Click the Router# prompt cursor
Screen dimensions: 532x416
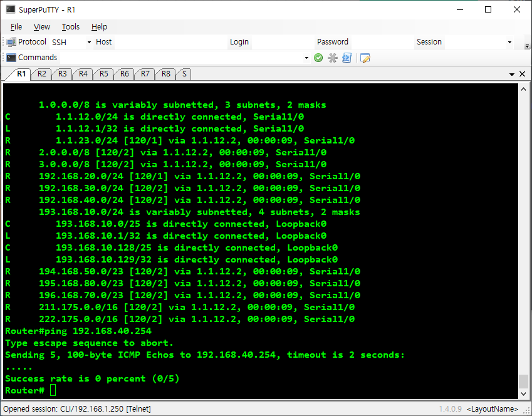tap(53, 390)
